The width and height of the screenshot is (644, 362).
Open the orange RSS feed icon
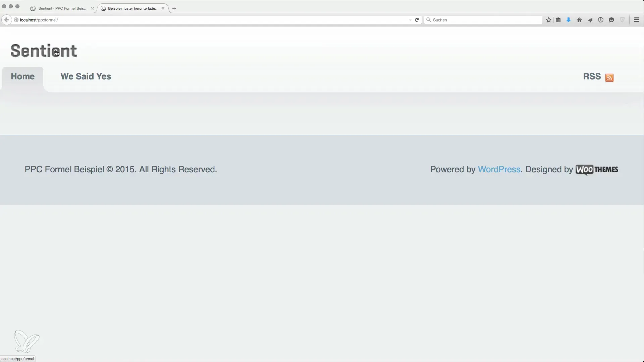pyautogui.click(x=609, y=77)
